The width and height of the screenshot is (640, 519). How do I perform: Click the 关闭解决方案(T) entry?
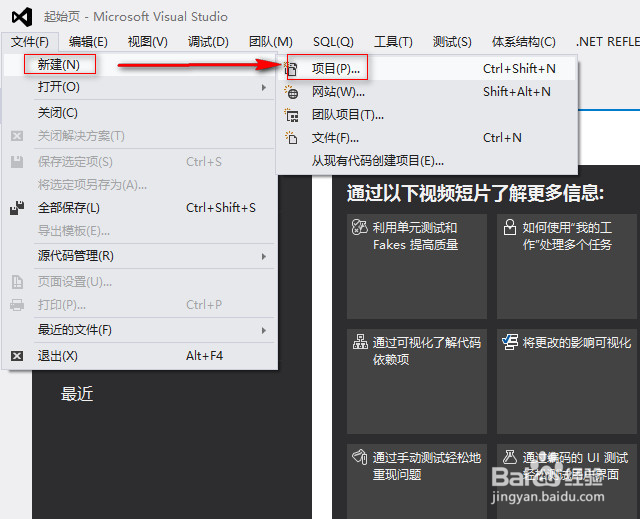pos(140,136)
